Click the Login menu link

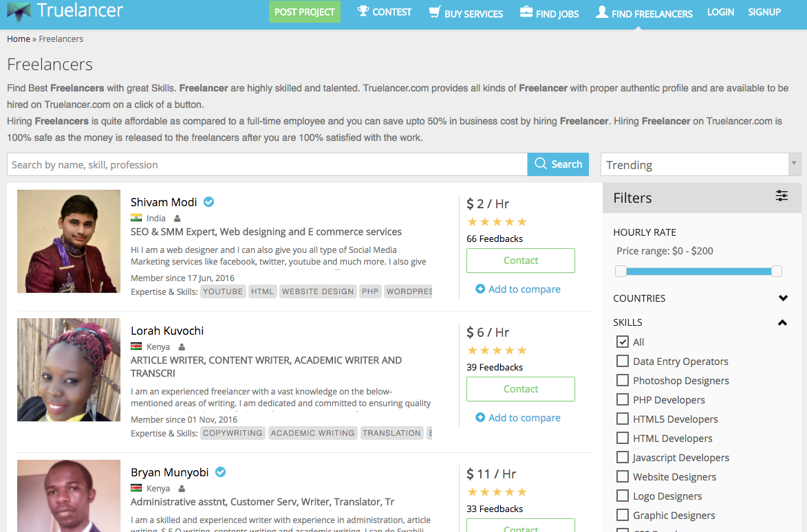click(720, 12)
